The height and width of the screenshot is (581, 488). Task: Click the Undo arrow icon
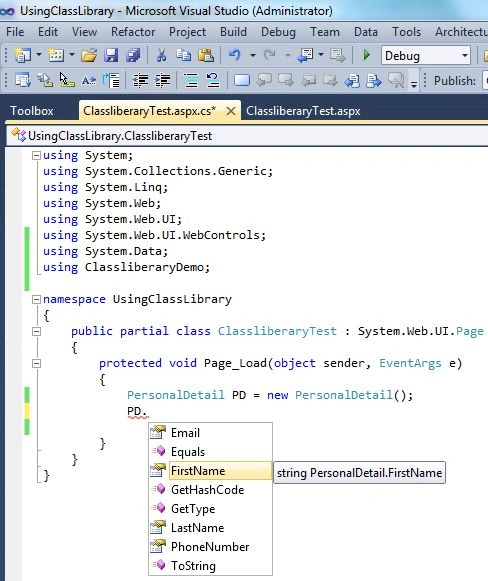tap(235, 56)
